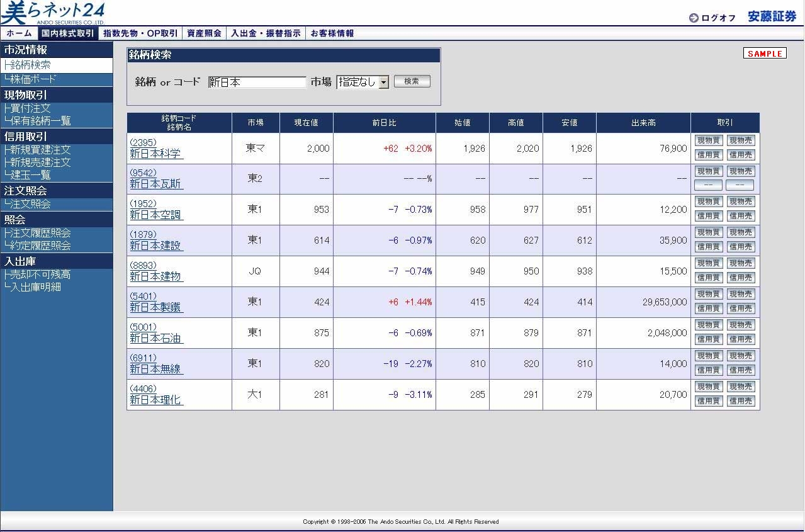Click 信用売 for 新日本理化
Image resolution: width=805 pixels, height=532 pixels.
741,401
